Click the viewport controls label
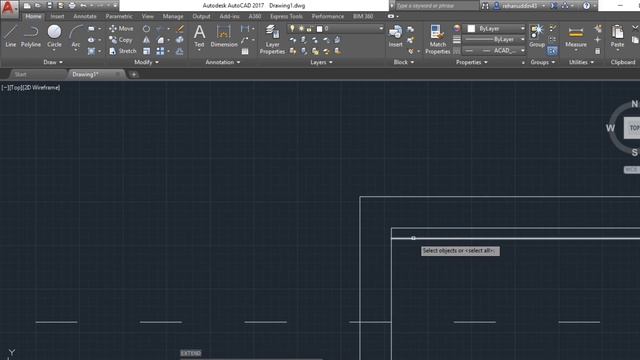Image resolution: width=640 pixels, height=360 pixels. (x=31, y=87)
